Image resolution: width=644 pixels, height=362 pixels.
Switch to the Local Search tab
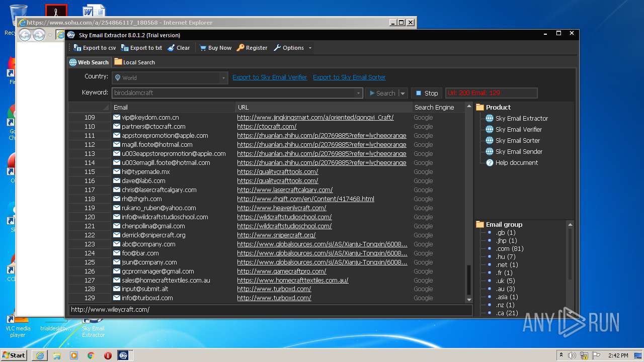134,62
